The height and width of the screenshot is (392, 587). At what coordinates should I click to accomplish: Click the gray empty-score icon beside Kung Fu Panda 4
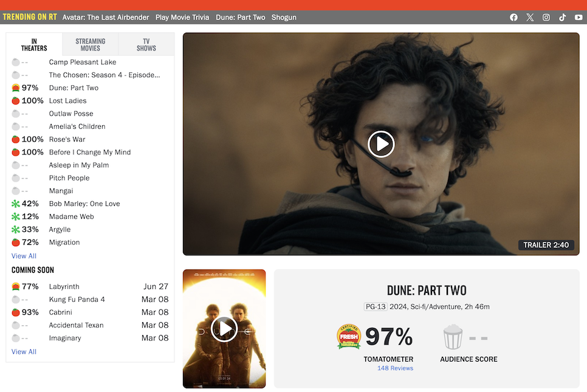point(15,300)
